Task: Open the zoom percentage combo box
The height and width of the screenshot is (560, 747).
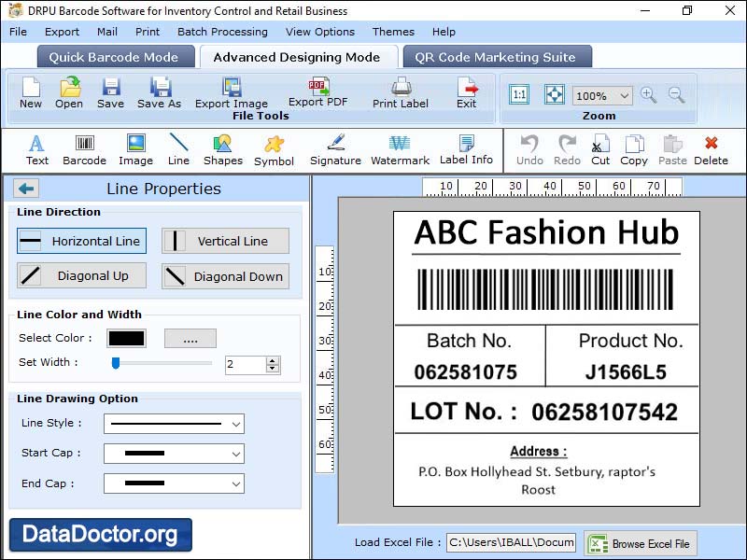Action: [x=622, y=95]
